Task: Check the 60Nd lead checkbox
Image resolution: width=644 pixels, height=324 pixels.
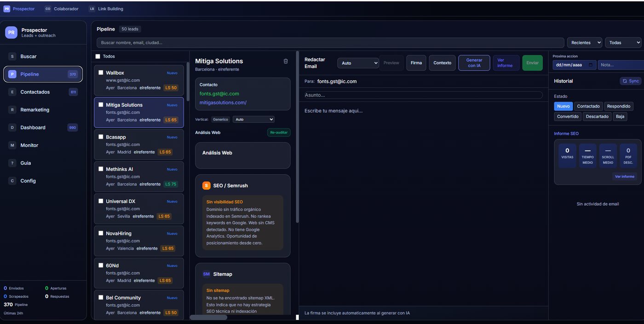Action: pos(101,265)
